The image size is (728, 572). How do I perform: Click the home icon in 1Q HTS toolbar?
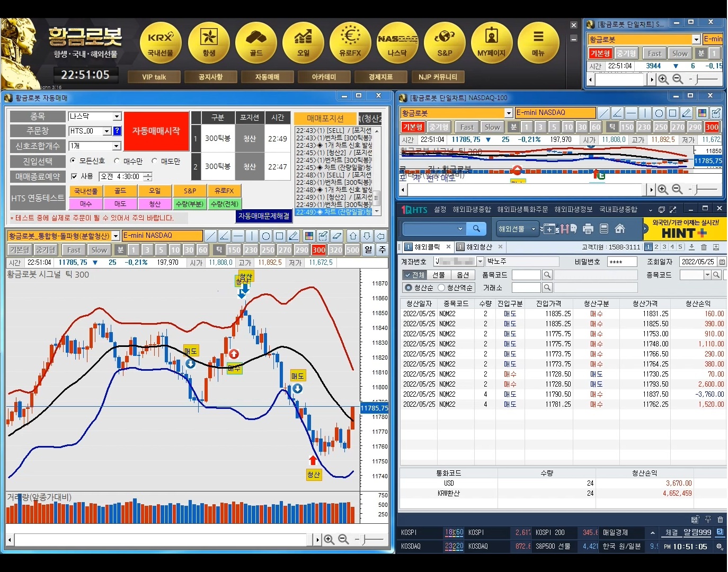point(620,229)
